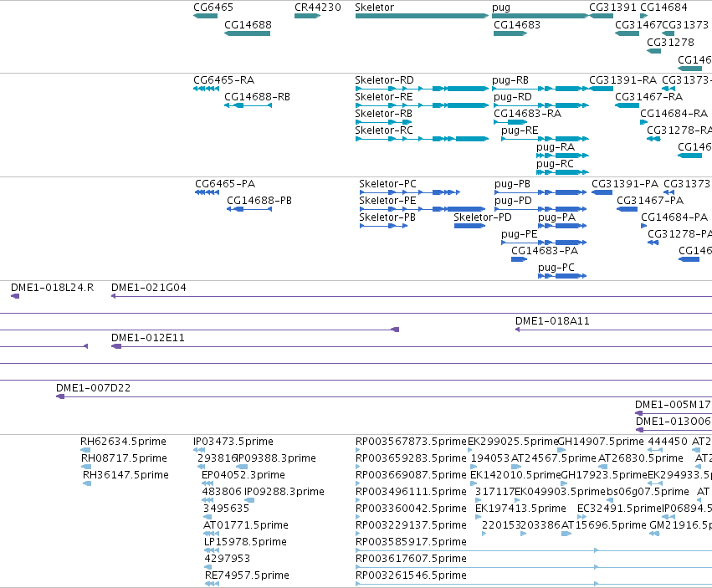The height and width of the screenshot is (588, 712).
Task: Select EST RP003659283.5prime
Action: click(x=358, y=467)
